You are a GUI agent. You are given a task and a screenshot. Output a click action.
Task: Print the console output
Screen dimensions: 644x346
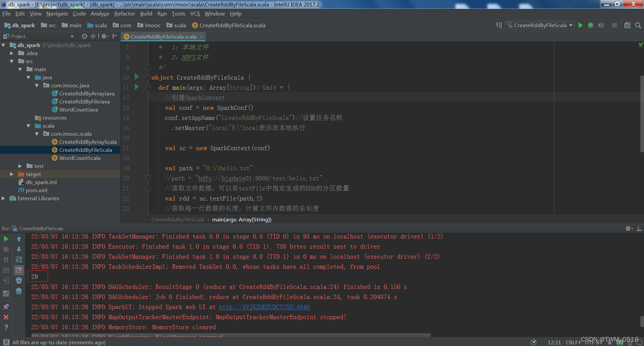[19, 280]
